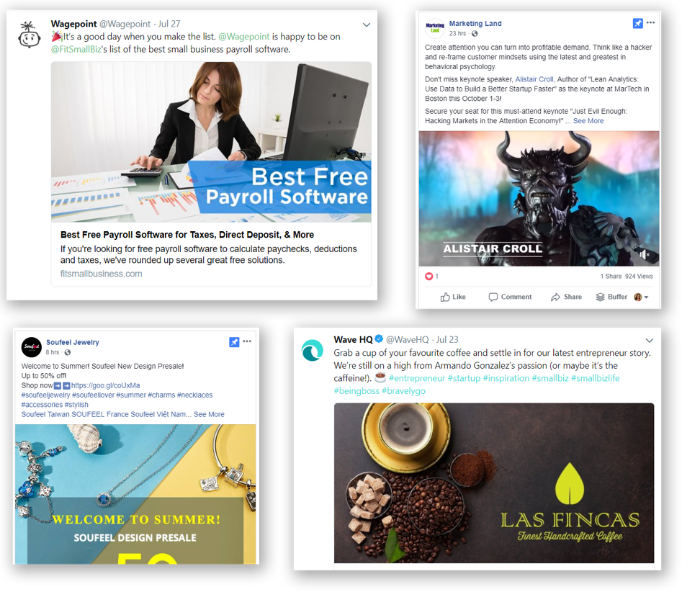Comment on the Marketing Land post
The image size is (700, 592).
(511, 297)
